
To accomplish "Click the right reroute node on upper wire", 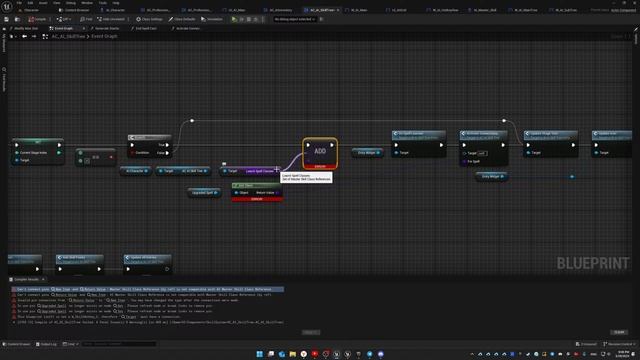I will coord(504,120).
